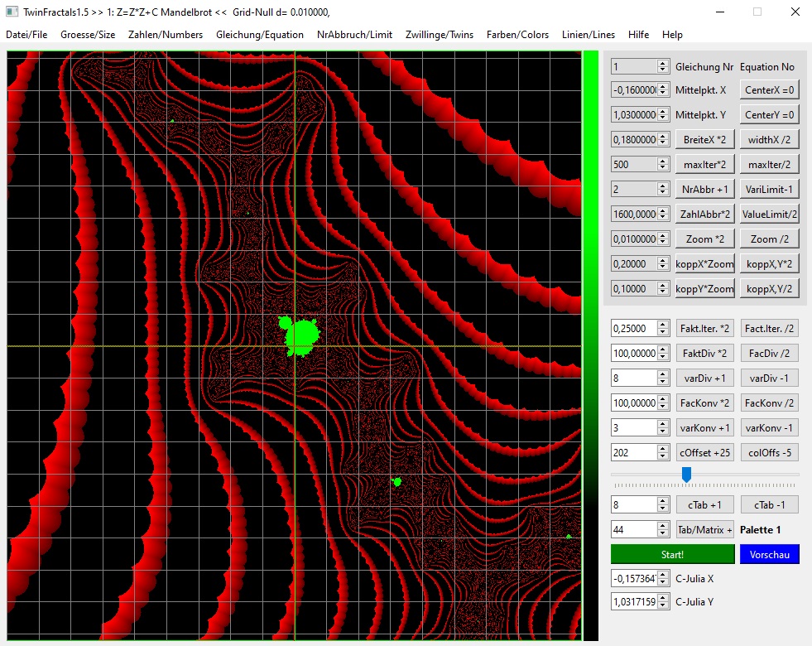The height and width of the screenshot is (646, 812).
Task: Open the Help menu
Action: point(672,35)
